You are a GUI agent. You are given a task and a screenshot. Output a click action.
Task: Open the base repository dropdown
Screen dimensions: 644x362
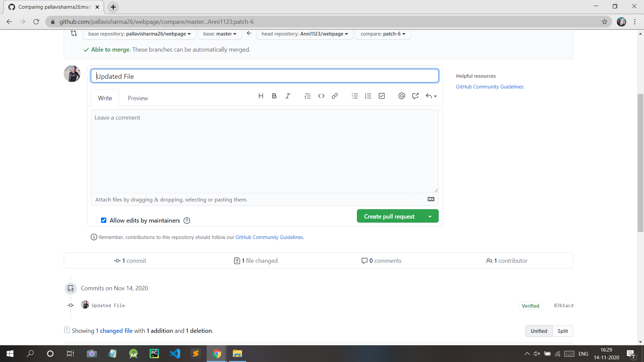pos(140,34)
